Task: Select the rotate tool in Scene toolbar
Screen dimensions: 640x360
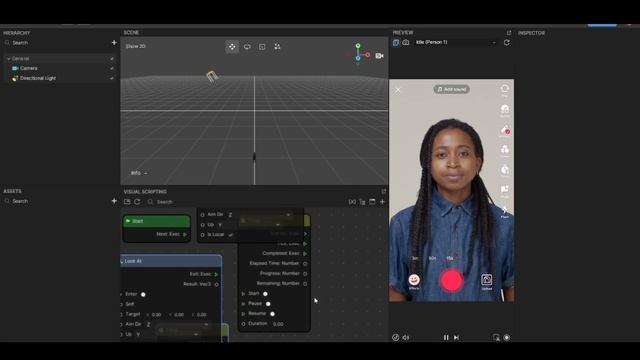Action: tap(247, 47)
